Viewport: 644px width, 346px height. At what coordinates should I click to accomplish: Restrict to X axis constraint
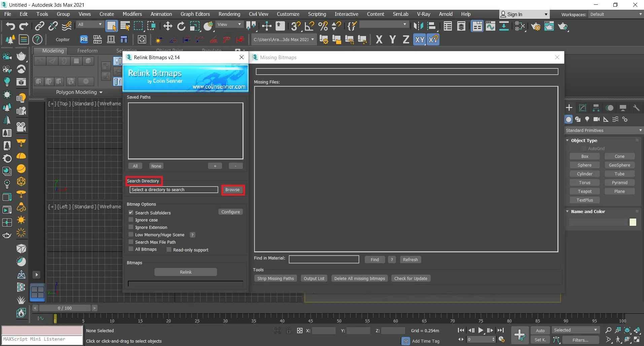379,40
